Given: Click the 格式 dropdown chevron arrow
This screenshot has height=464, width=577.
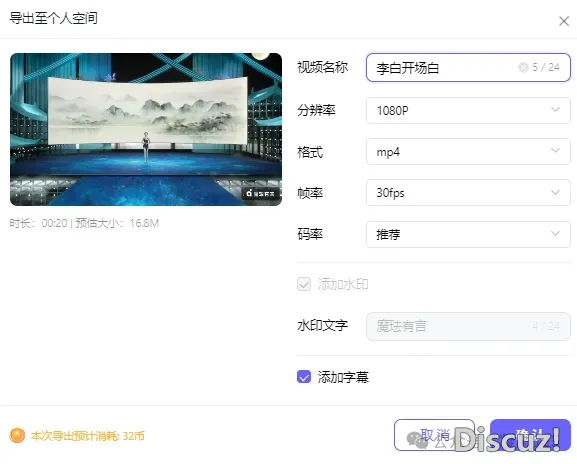Looking at the screenshot, I should (555, 150).
